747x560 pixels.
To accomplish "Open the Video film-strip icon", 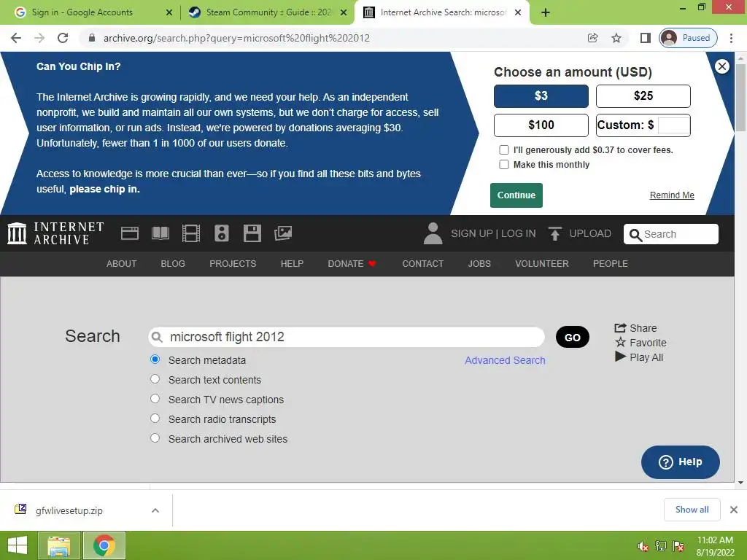I will tap(191, 233).
